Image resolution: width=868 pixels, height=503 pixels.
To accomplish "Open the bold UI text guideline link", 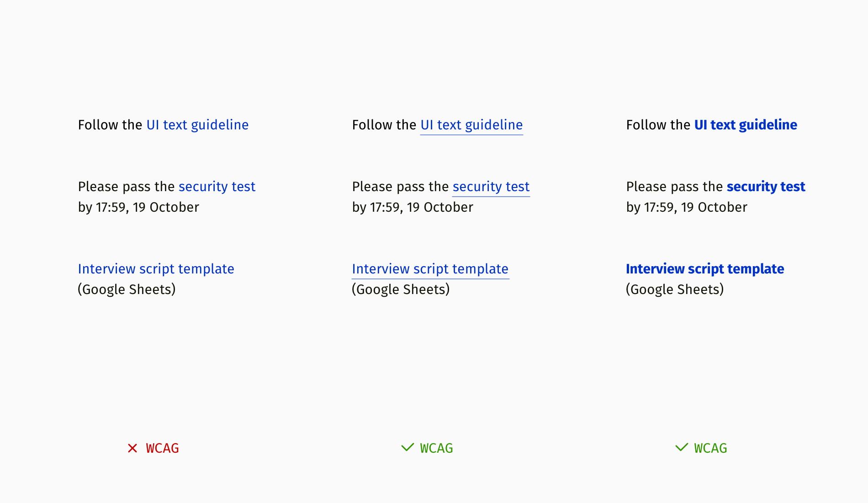I will click(x=746, y=125).
